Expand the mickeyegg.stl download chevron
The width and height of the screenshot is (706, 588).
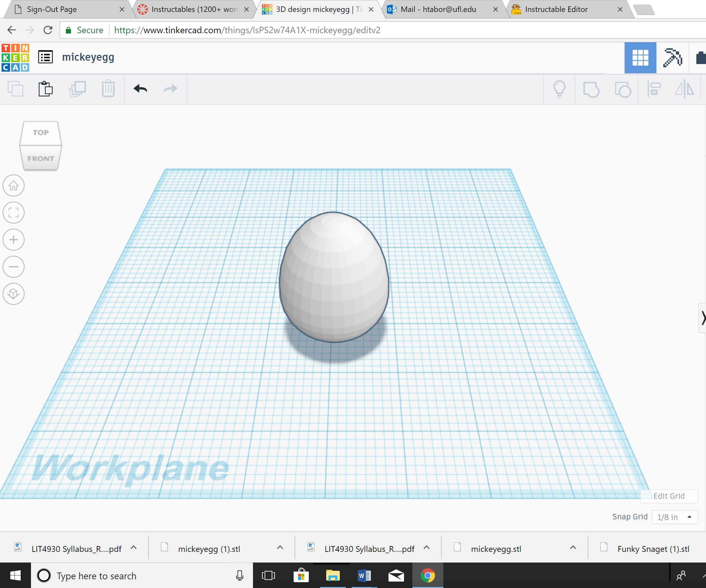572,547
